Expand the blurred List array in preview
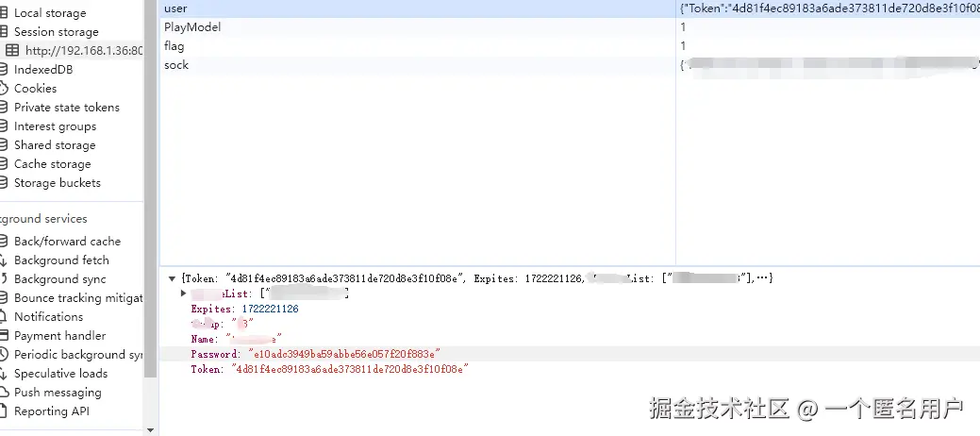Screen dimensions: 980x436 click(184, 293)
